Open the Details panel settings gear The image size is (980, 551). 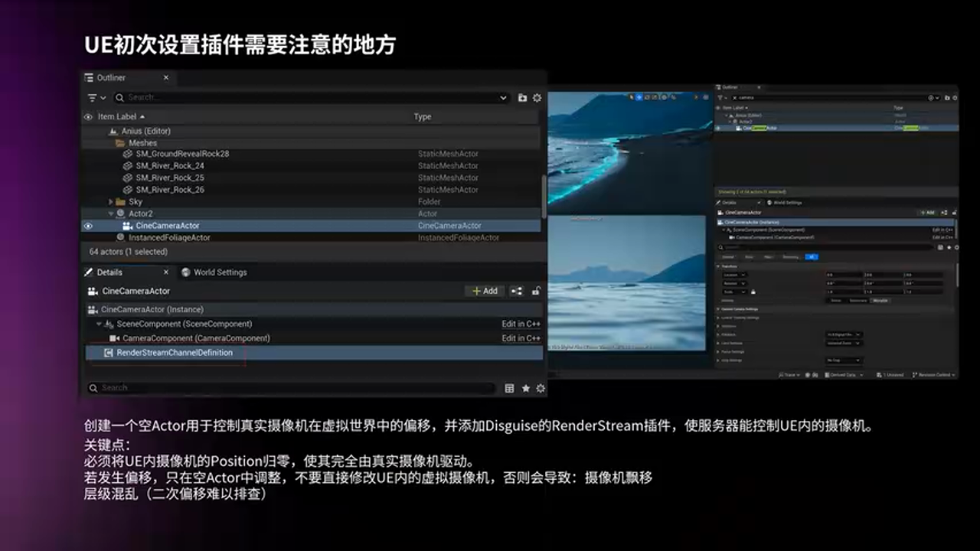pyautogui.click(x=540, y=388)
